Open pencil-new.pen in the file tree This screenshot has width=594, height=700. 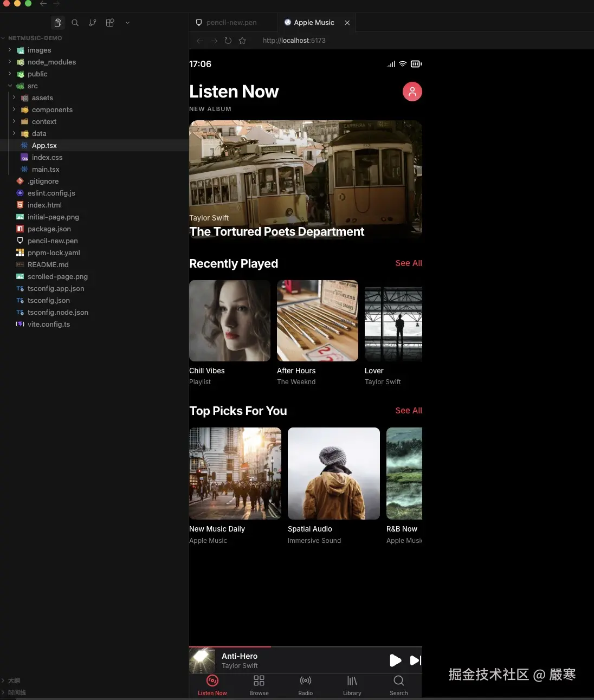click(x=94, y=241)
